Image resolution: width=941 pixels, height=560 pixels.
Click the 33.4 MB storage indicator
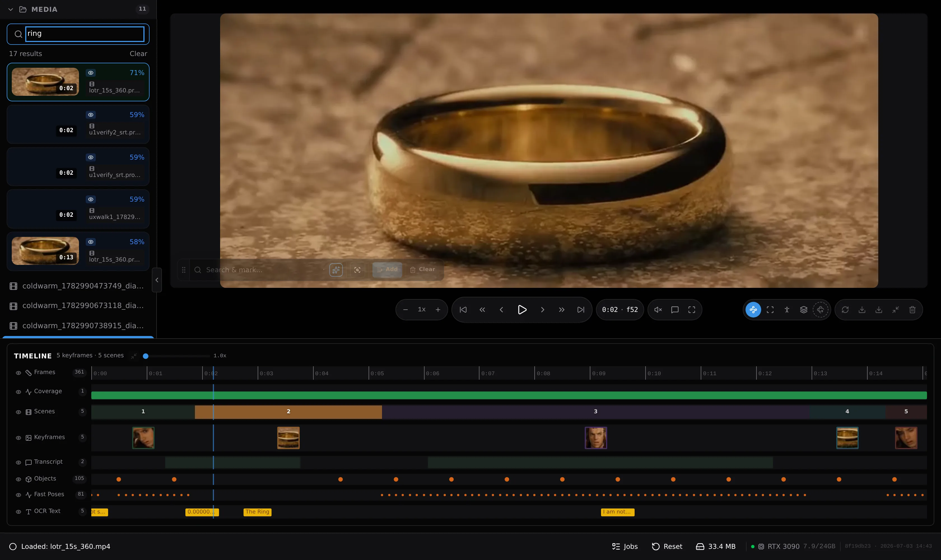(716, 546)
